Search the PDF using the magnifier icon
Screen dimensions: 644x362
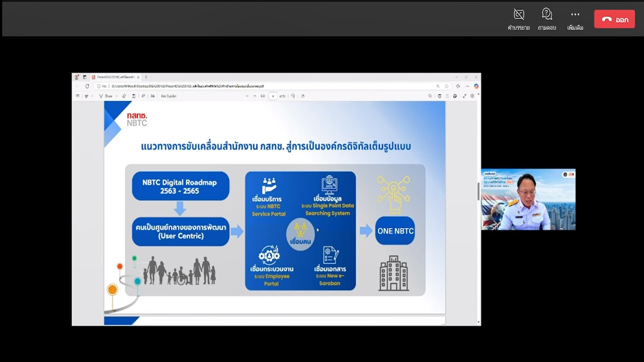(x=430, y=96)
